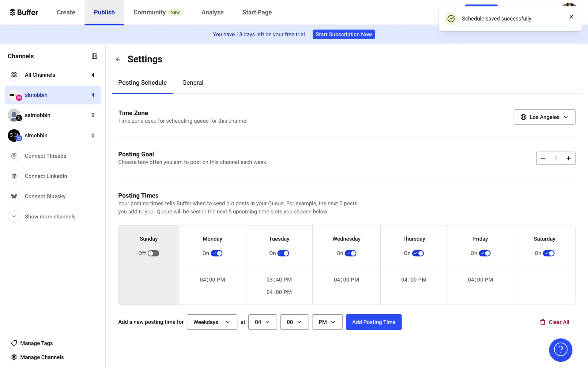Switch to the General settings tab
588x368 pixels.
(x=193, y=82)
